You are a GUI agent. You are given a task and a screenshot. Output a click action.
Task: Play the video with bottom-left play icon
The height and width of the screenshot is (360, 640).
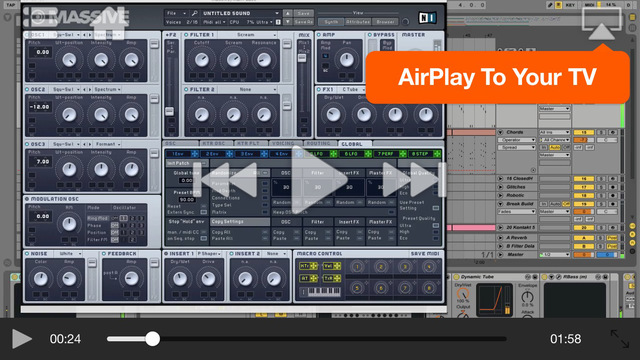point(22,339)
